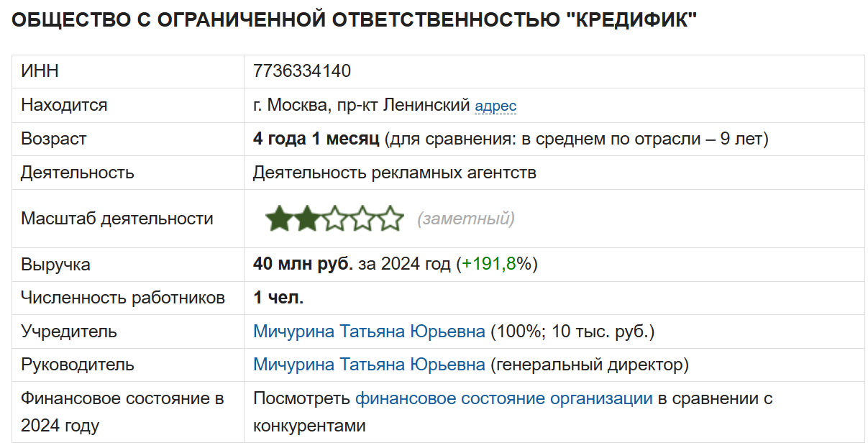Click the '40 млн руб.' revenue value
The height and width of the screenshot is (448, 868).
(x=303, y=265)
